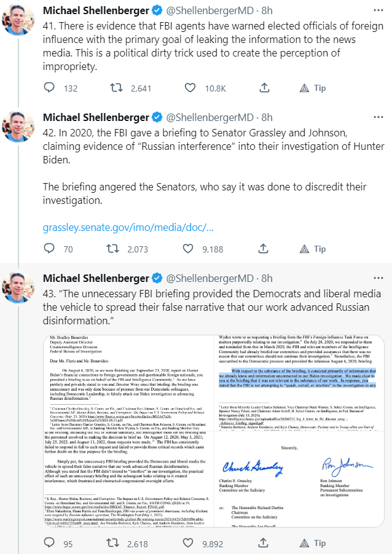Retweet tweet 43 with 2,618 retweets
The image size is (392, 554).
click(113, 543)
